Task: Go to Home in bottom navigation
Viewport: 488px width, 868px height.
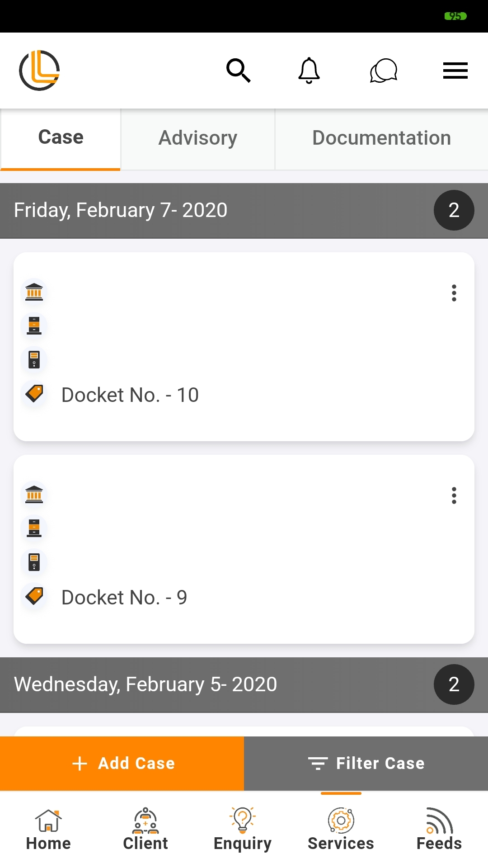Action: (x=48, y=830)
